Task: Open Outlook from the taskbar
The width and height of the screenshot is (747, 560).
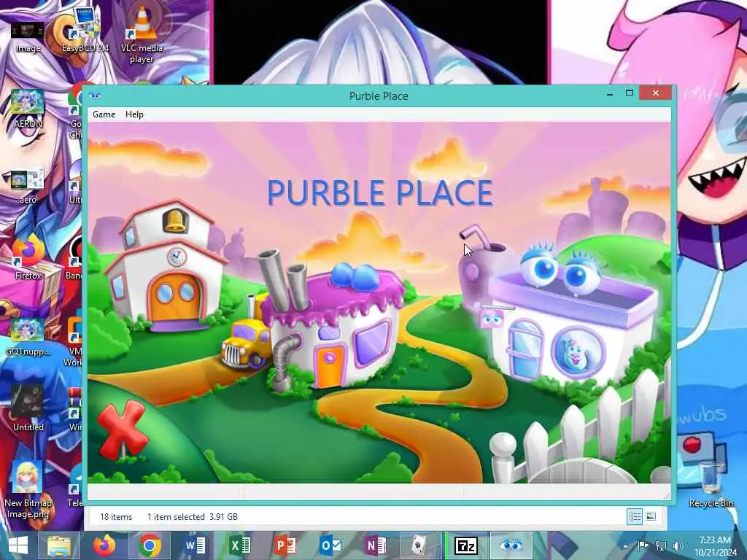Action: 330,545
